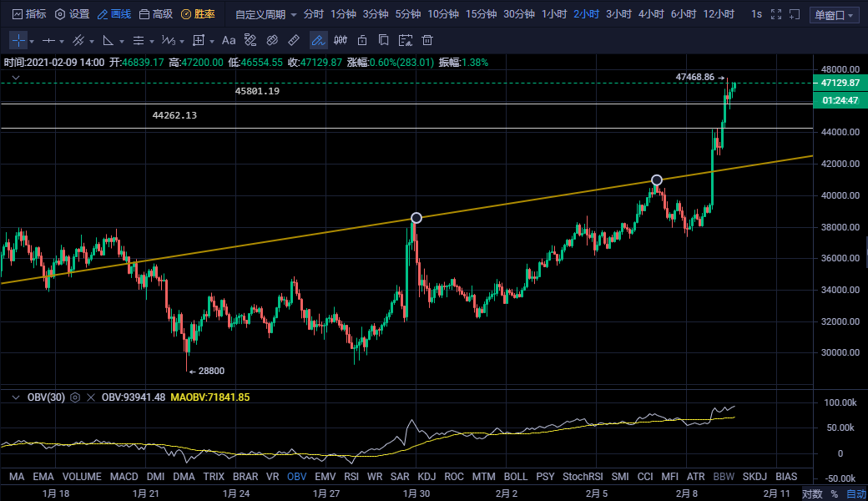The height and width of the screenshot is (501, 868).
Task: Select the triangle shape drawing tool
Action: point(108,40)
